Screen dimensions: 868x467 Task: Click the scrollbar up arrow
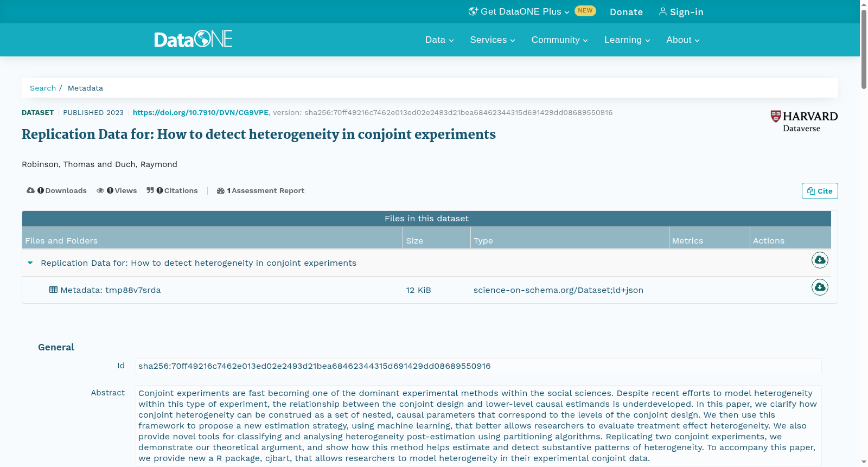point(864,4)
